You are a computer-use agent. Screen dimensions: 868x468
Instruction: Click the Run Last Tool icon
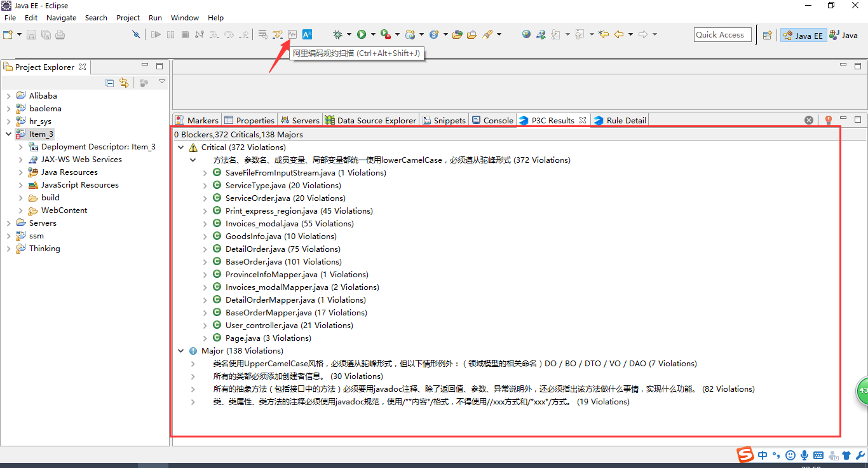point(386,34)
